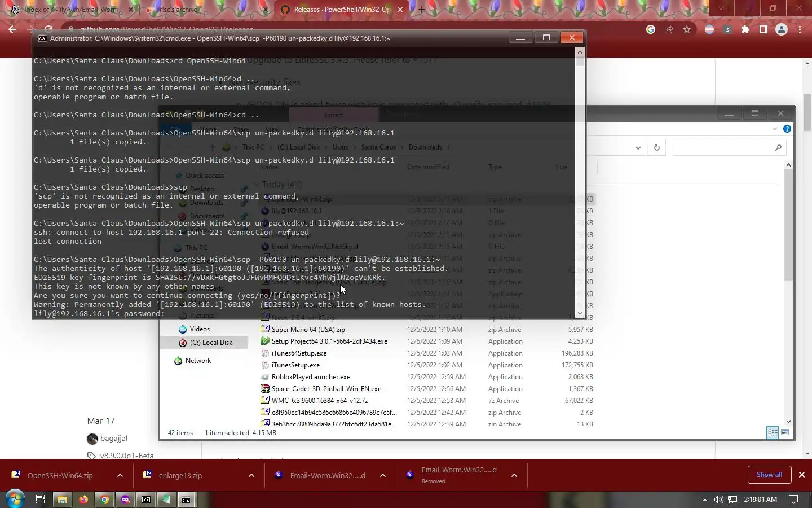Open options for the removed Email-Worm download
Viewport: 812px width, 508px height.
(x=514, y=475)
